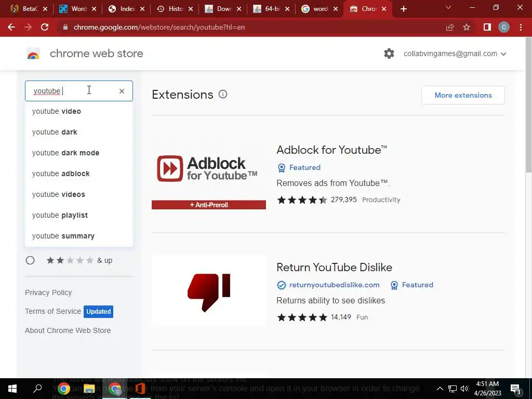
Task: Open the Privacy Policy link
Action: tap(48, 292)
